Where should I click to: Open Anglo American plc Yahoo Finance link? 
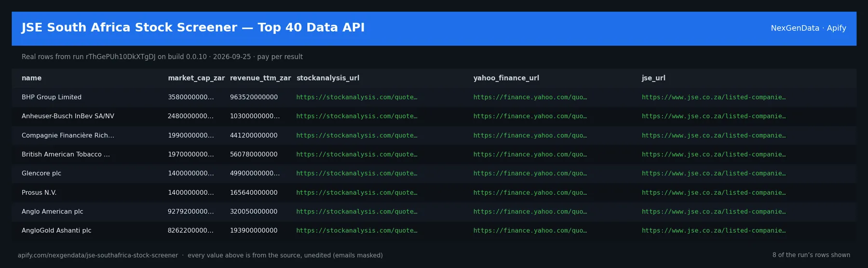[x=530, y=212]
